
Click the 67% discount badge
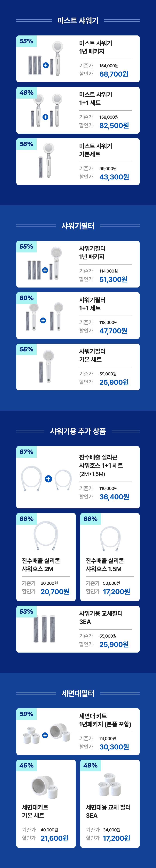click(26, 452)
